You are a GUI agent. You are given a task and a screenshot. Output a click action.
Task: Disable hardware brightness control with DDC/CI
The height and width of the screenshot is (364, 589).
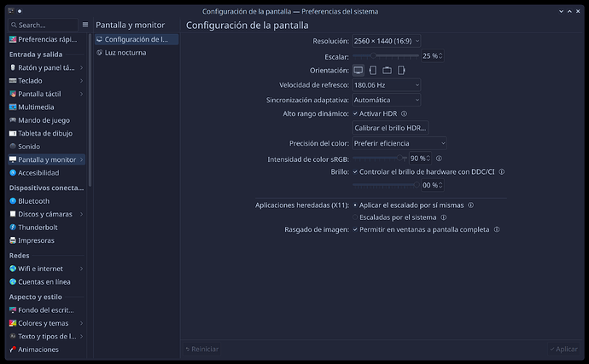[355, 171]
